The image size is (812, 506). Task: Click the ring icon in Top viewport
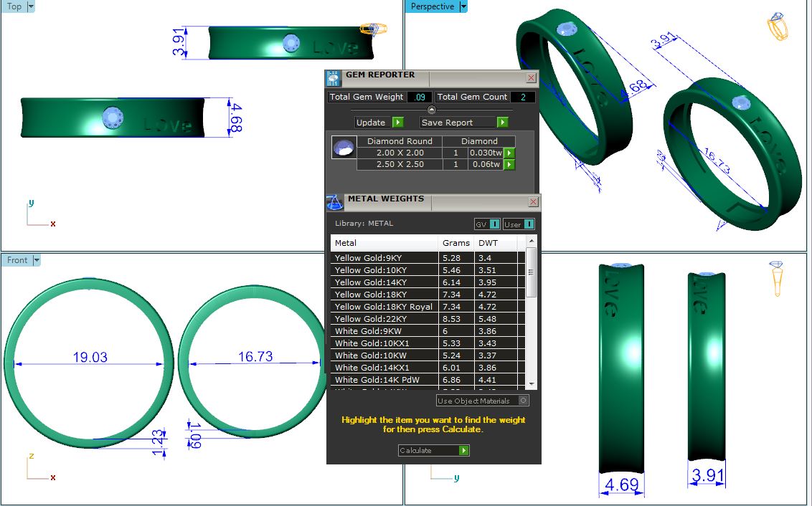coord(373,29)
